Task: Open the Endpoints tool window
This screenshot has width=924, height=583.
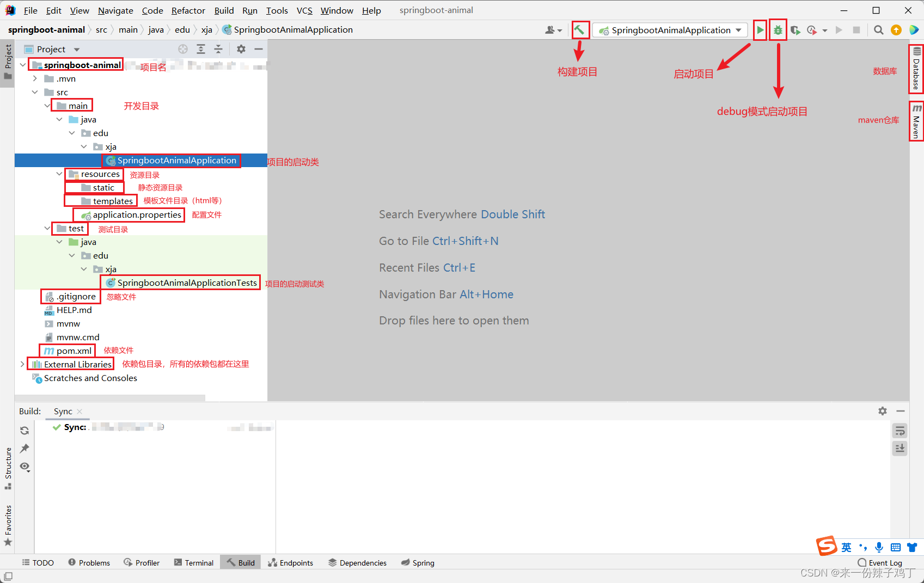Action: coord(291,562)
